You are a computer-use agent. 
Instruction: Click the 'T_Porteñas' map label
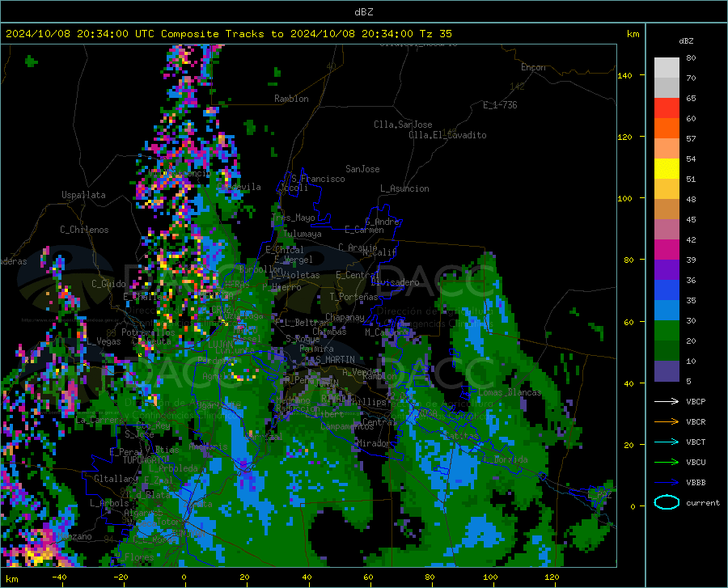(x=353, y=297)
